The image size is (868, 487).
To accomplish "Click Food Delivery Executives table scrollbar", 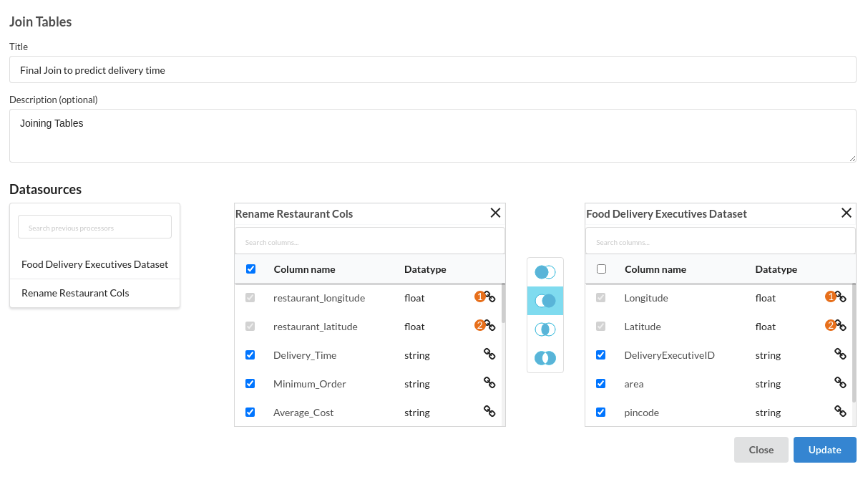I will (x=854, y=342).
